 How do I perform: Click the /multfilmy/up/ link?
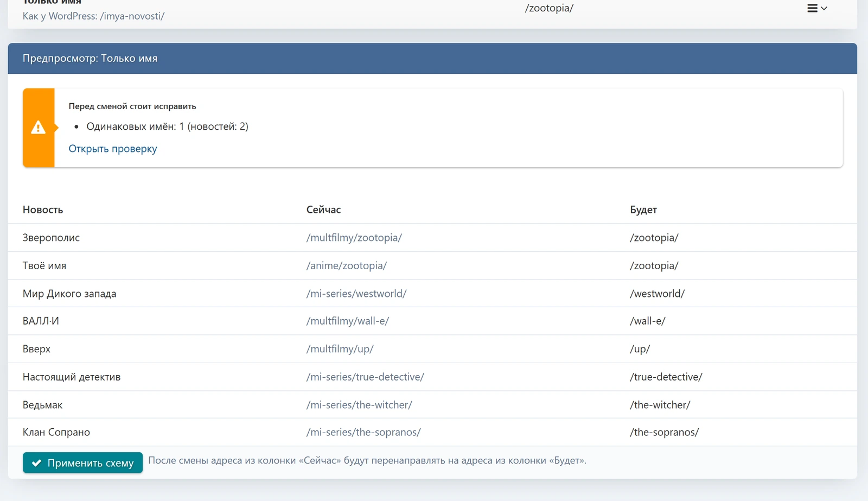(x=340, y=349)
